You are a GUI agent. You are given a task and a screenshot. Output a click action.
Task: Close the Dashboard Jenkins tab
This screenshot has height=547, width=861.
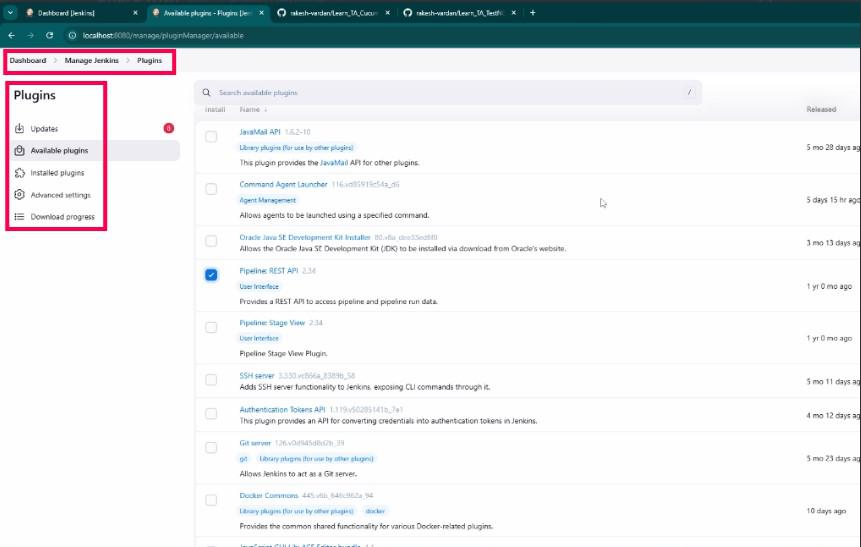(135, 13)
